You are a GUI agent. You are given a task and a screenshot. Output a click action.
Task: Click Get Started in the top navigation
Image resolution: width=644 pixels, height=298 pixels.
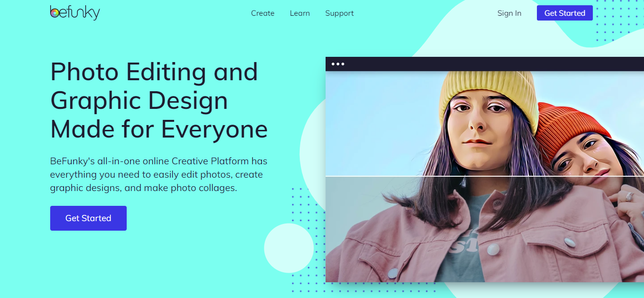(565, 13)
